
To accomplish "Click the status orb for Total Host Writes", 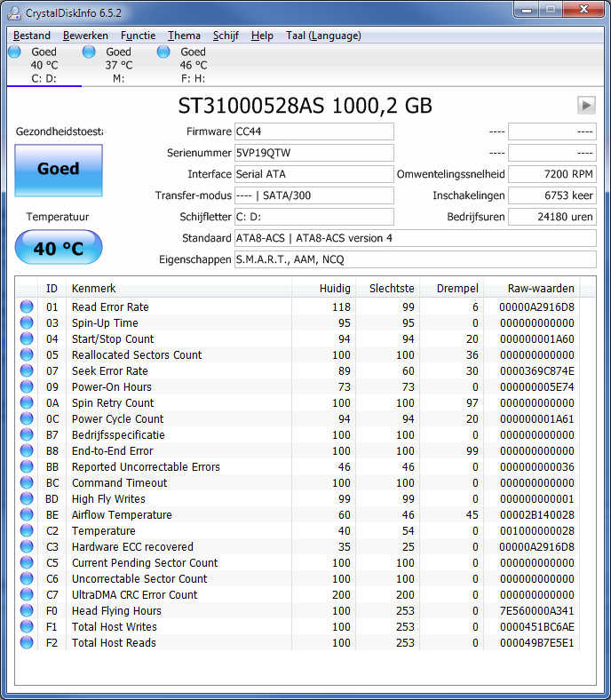I will tap(27, 626).
